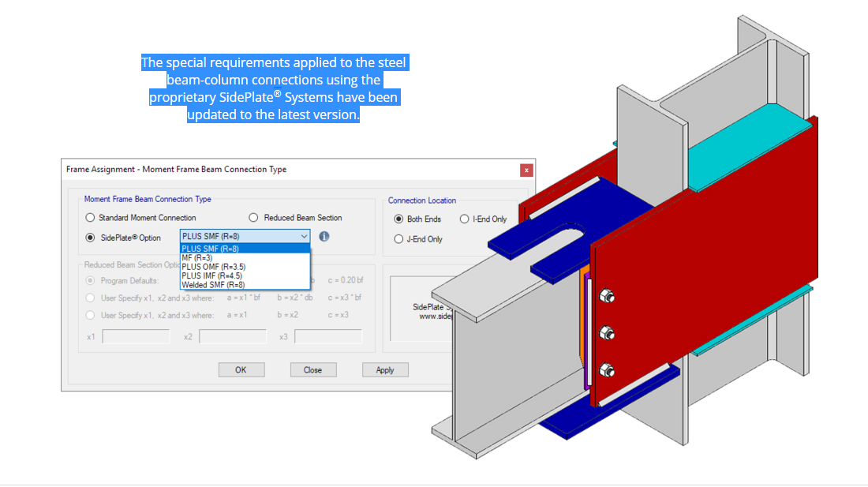This screenshot has height=487, width=868.
Task: Select Standard Moment Connection radio button
Action: [x=90, y=218]
